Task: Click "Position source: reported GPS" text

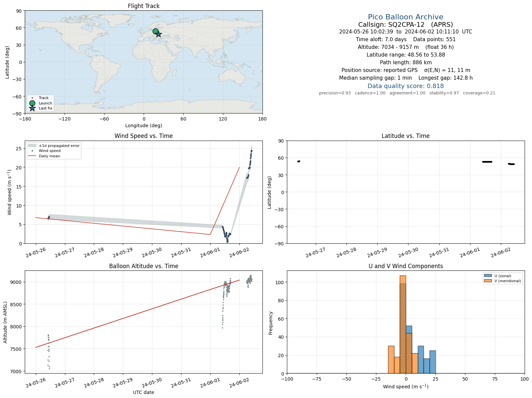Action: 379,70
